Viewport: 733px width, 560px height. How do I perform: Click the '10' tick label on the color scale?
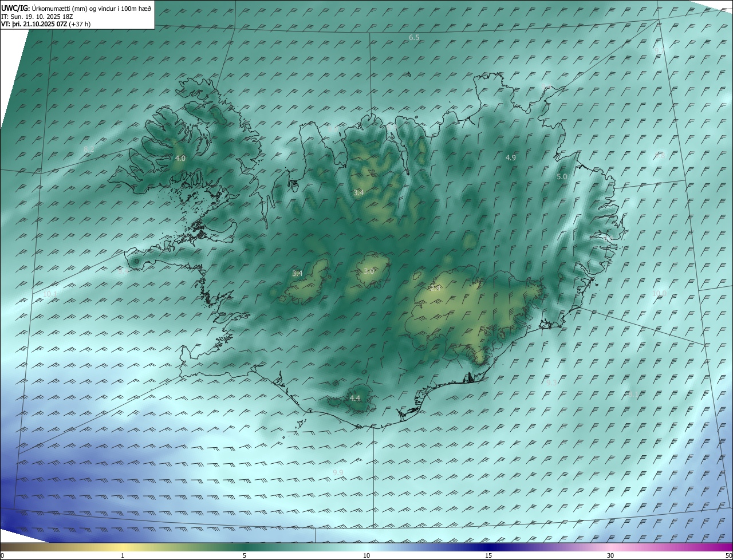coord(366,556)
